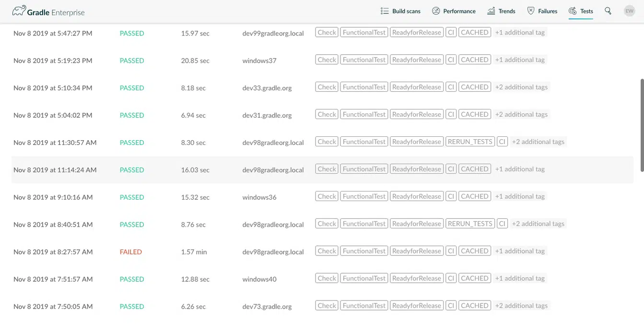Image resolution: width=644 pixels, height=324 pixels.
Task: Expand +2 additional tags on dev73.gradle.org build
Action: (x=521, y=305)
